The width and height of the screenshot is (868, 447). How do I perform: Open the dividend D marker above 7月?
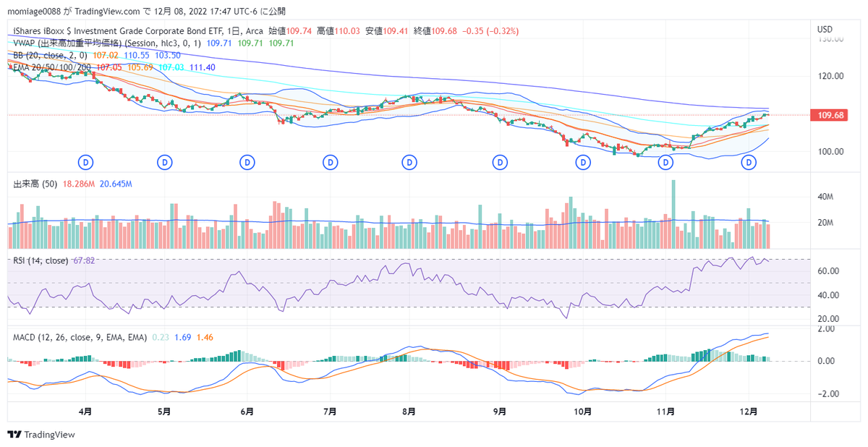(331, 163)
